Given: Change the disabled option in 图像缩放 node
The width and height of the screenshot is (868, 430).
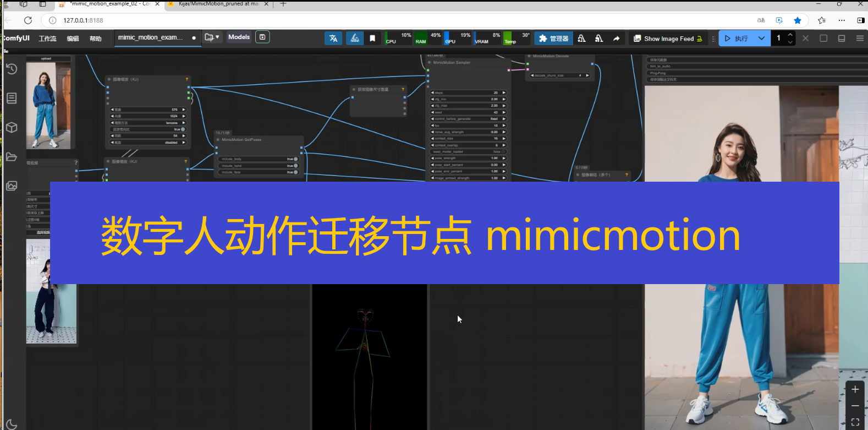Looking at the screenshot, I should pyautogui.click(x=148, y=143).
